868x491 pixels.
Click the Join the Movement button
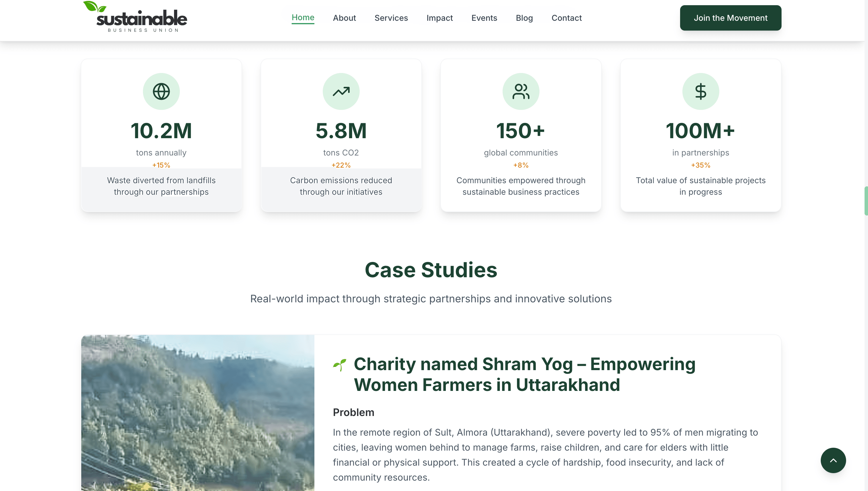[x=730, y=18]
